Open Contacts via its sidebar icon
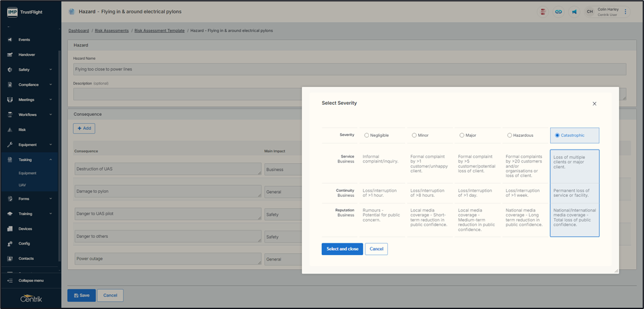This screenshot has width=644, height=309. tap(10, 259)
